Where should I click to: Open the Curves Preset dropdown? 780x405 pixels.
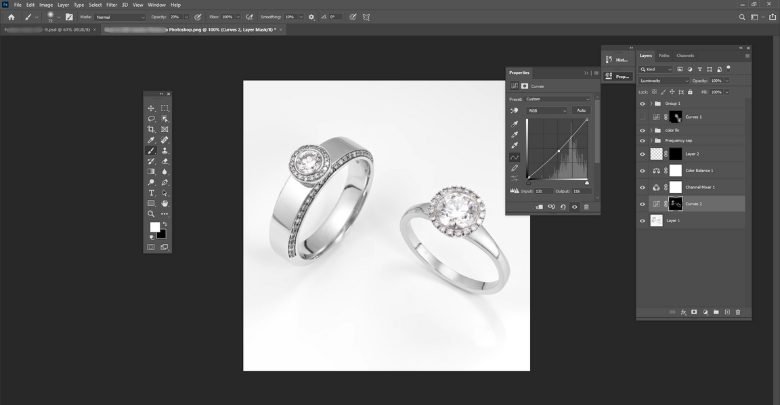click(558, 99)
